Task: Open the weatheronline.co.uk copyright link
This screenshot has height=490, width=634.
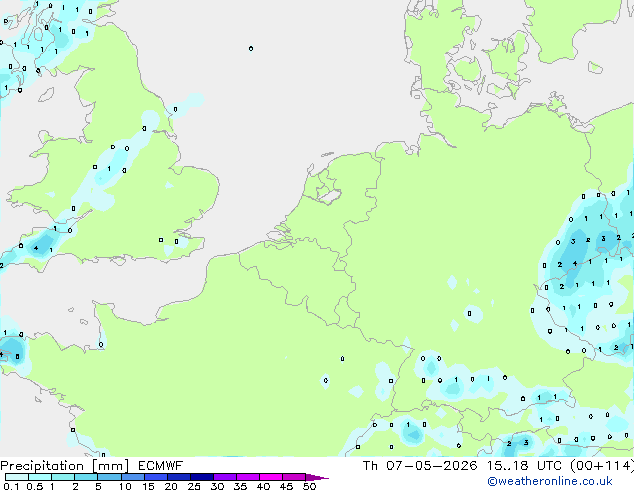Action: [550, 481]
